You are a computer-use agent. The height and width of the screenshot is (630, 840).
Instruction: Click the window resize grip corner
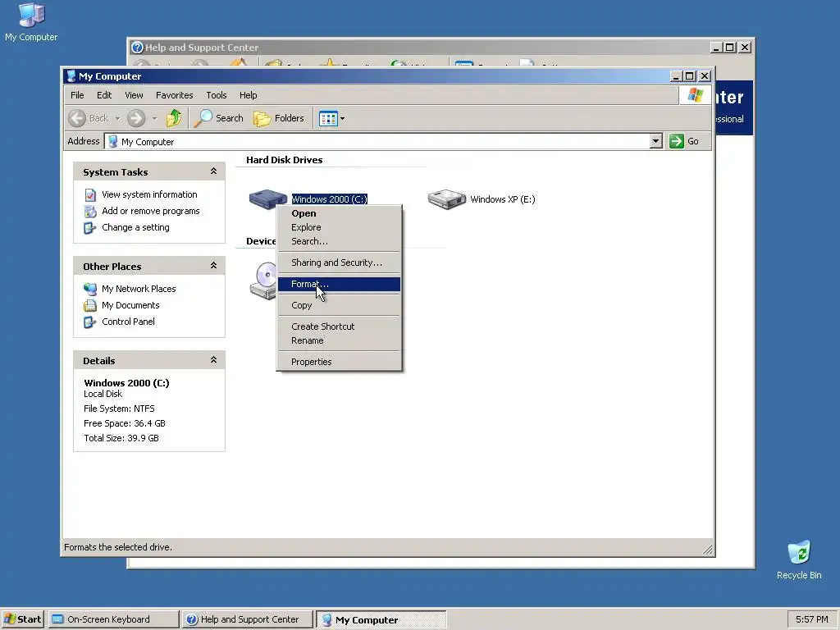point(707,549)
